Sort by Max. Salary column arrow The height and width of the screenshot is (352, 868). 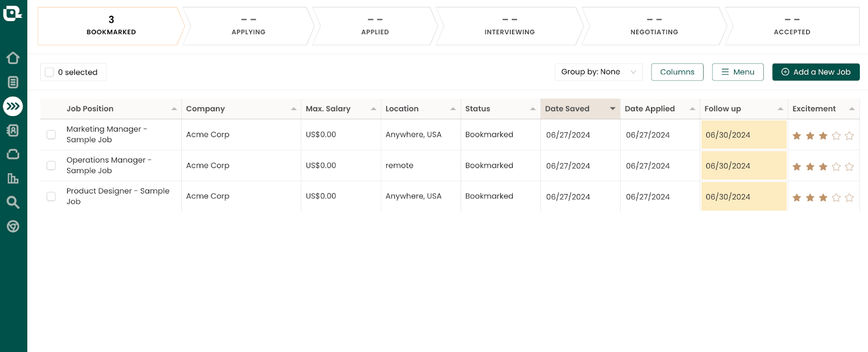pos(373,109)
